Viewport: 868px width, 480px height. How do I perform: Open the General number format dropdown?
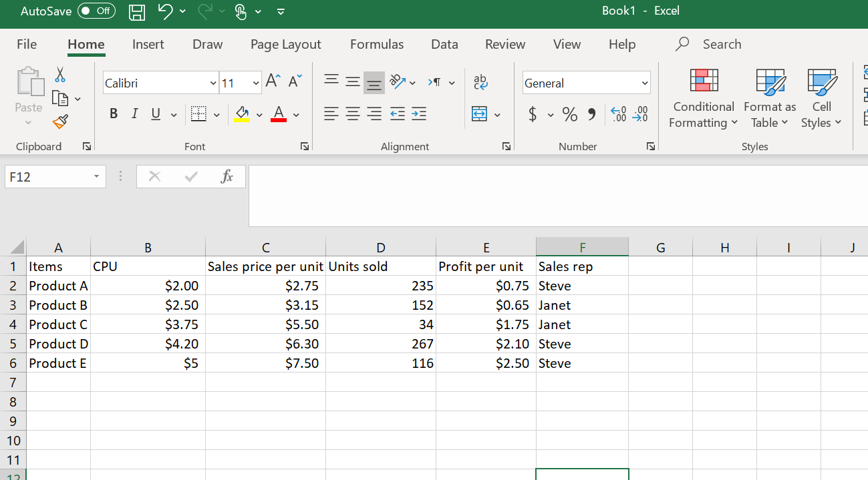coord(645,83)
